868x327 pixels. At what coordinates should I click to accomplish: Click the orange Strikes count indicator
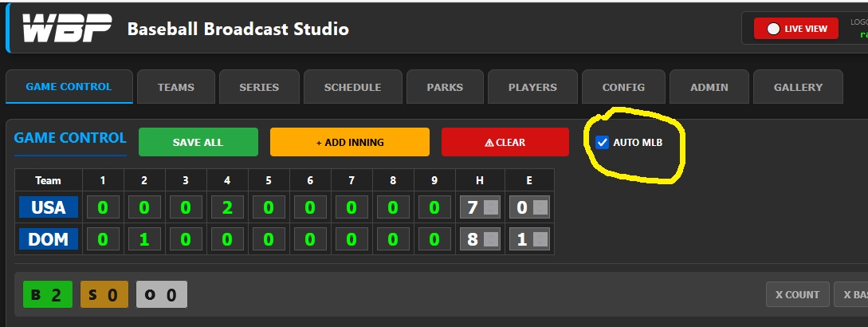point(104,295)
